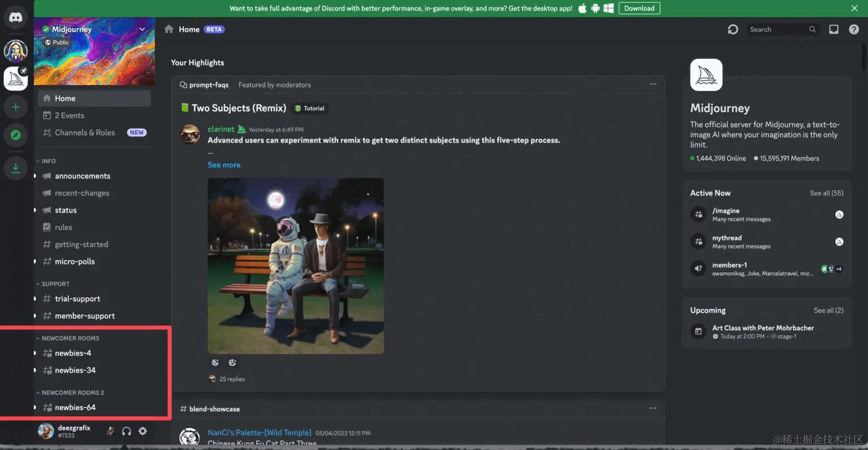
Task: Open the newbies-64 channel
Action: point(94,407)
